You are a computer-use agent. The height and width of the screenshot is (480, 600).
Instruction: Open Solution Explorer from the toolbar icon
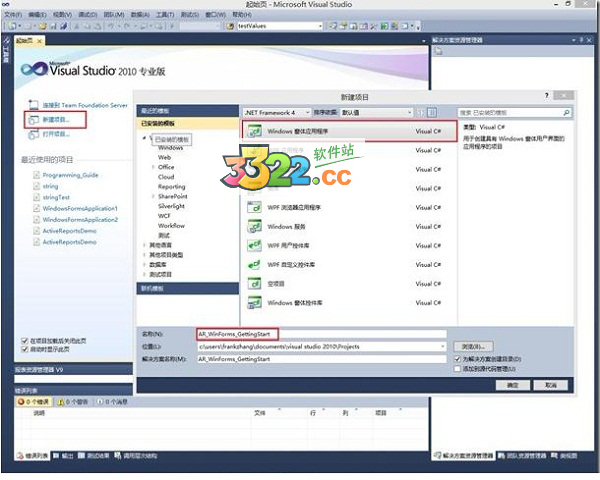[334, 26]
